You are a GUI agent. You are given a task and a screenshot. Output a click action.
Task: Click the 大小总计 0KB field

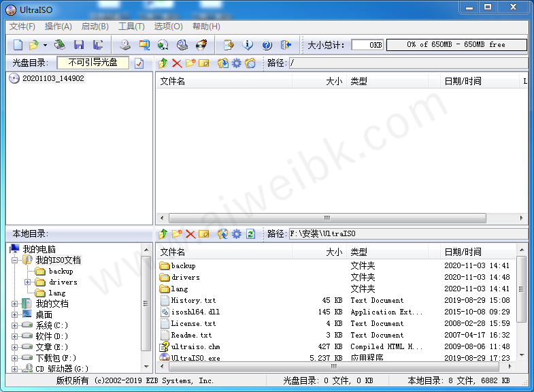[x=367, y=45]
